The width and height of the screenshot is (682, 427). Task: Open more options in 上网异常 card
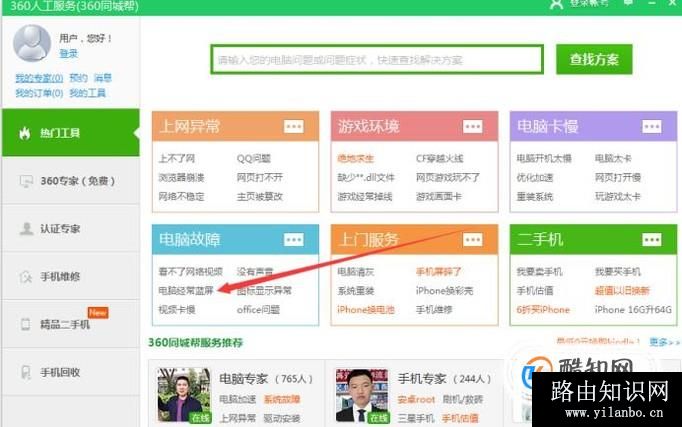click(294, 127)
